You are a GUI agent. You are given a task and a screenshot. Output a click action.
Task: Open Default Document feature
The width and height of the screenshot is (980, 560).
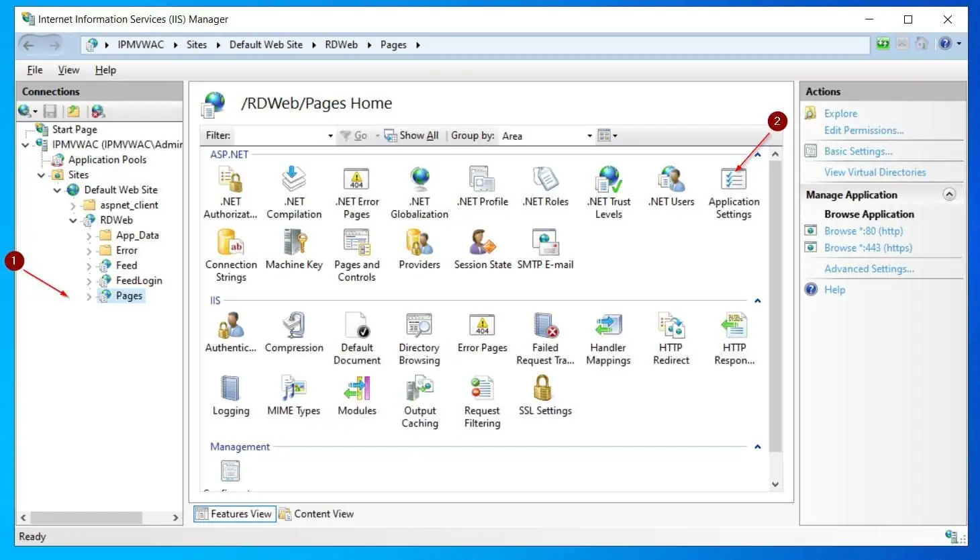pyautogui.click(x=356, y=339)
